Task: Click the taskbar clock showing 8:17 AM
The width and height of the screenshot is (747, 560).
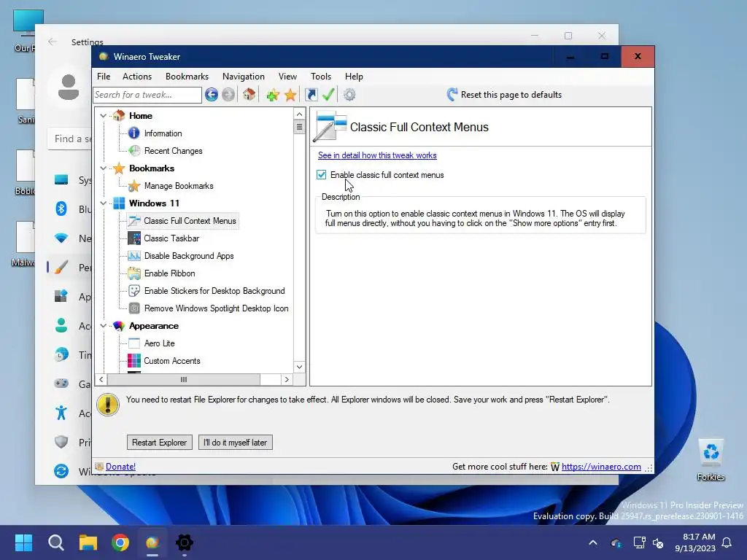Action: (695, 542)
